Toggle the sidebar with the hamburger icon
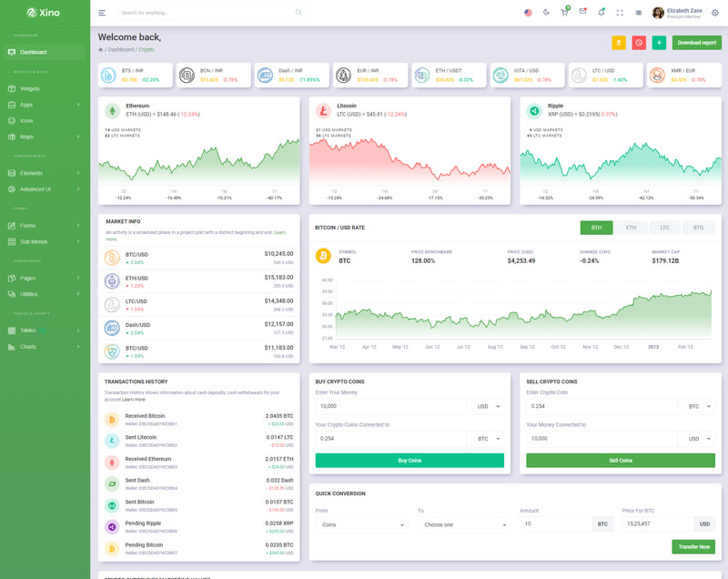The width and height of the screenshot is (728, 579). pos(102,13)
